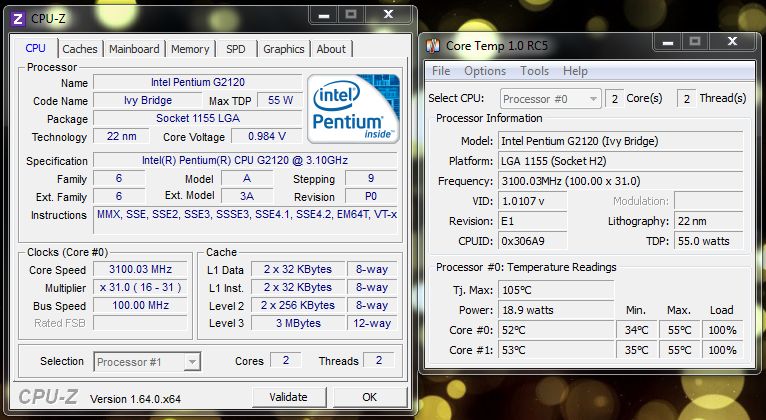Close the CPU-Z window

(388, 15)
